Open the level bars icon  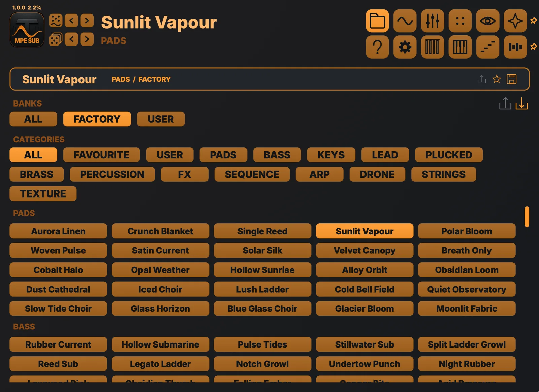pos(515,47)
